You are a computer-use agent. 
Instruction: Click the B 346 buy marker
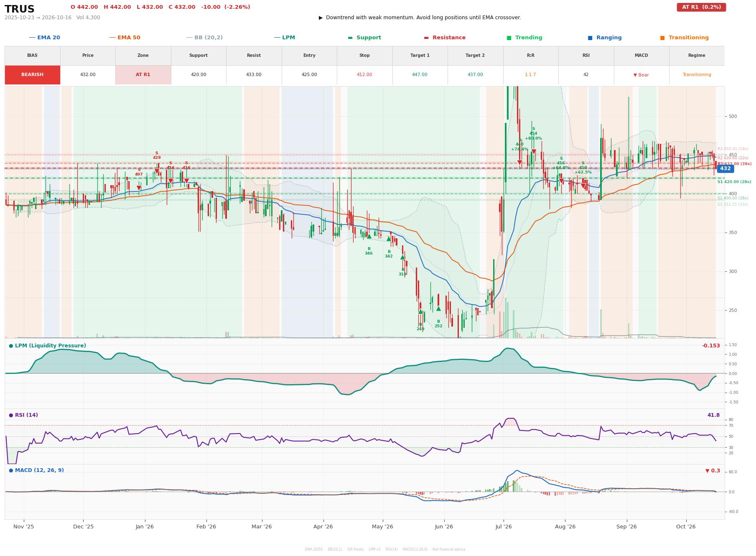pyautogui.click(x=369, y=236)
